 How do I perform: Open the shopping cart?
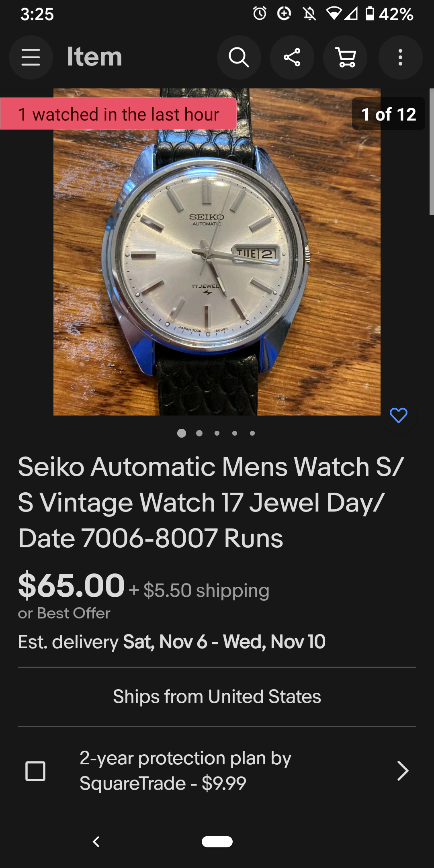coord(345,57)
